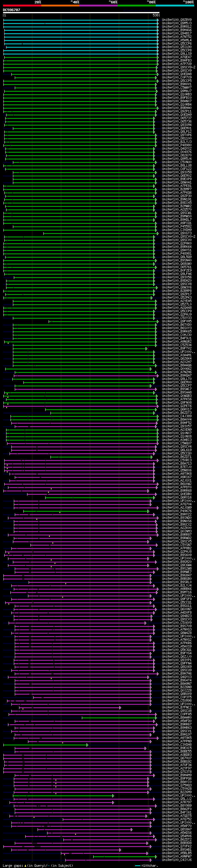Select label UniRef100_A7QE47
197x868 pixels.
click(177, 57)
